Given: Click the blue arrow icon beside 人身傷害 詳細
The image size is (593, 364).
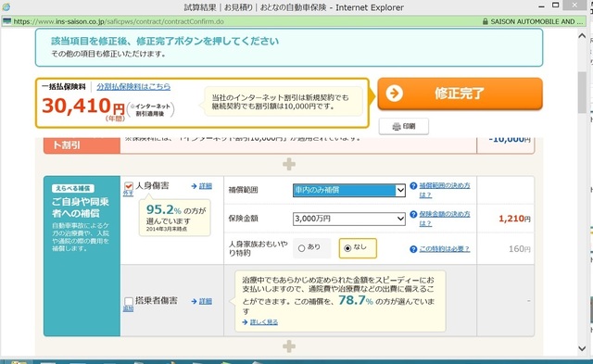Looking at the screenshot, I should click(194, 186).
